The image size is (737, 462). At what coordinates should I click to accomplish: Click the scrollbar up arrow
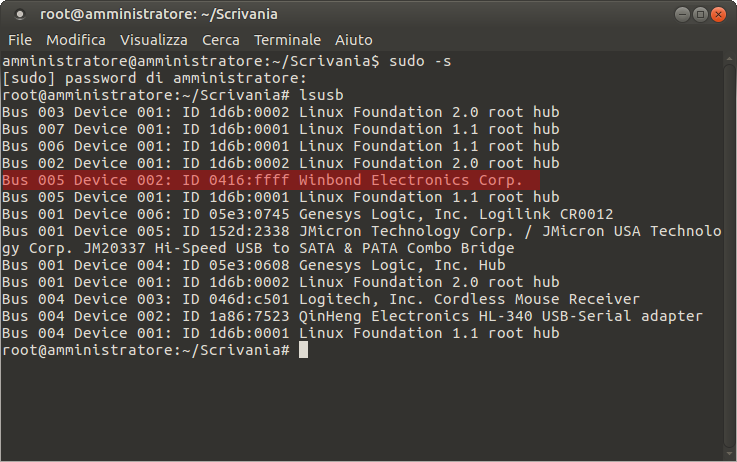coord(729,59)
